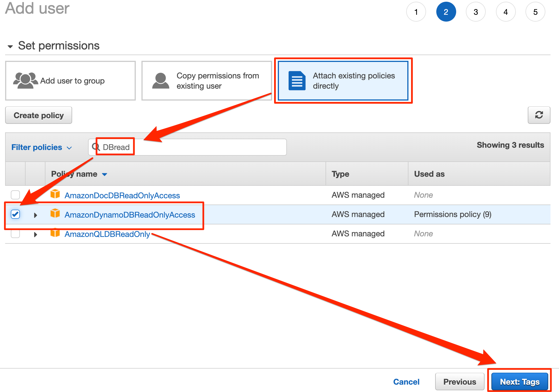559x392 pixels.
Task: Click the AmazonQLDBReadOnly orange box icon
Action: tap(55, 233)
